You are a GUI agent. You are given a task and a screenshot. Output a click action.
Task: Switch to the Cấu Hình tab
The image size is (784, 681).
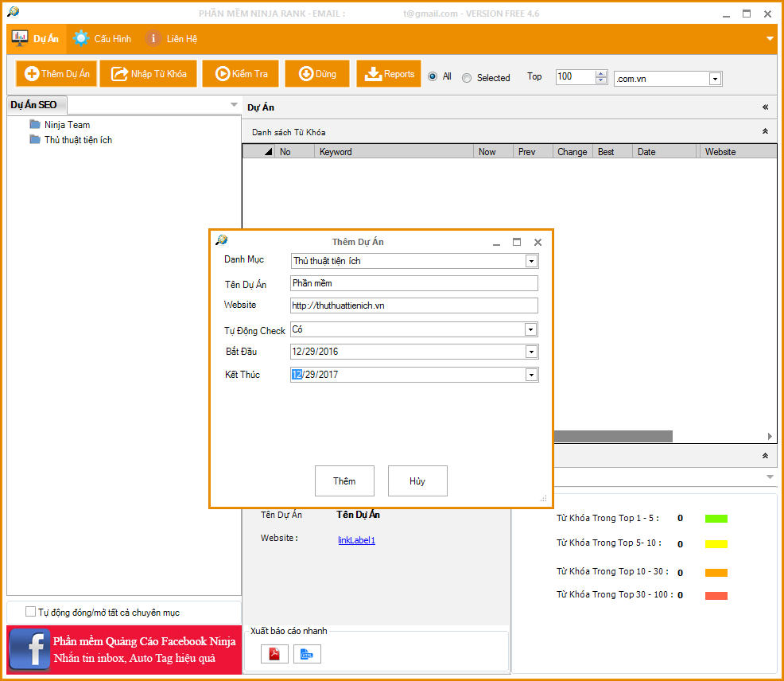[x=102, y=38]
